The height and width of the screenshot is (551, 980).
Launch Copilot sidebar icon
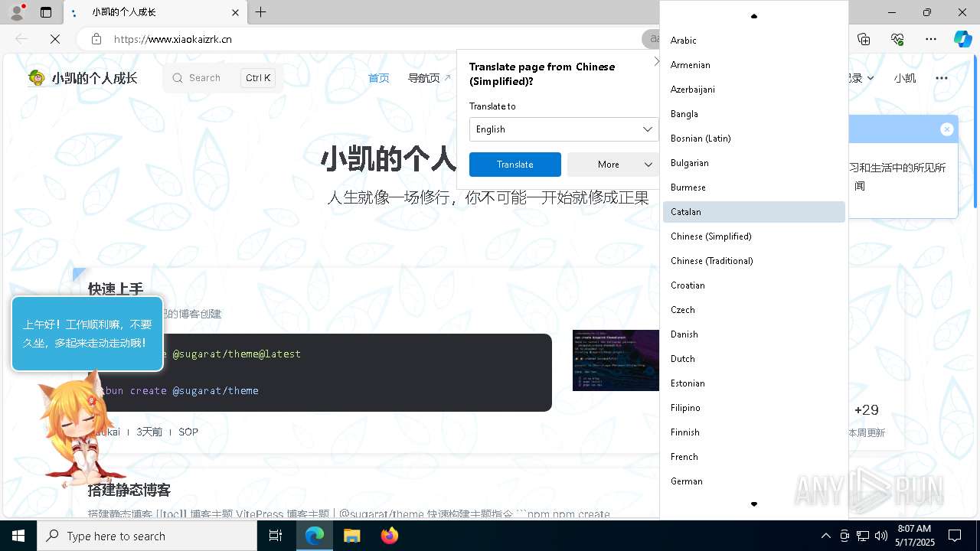point(962,39)
